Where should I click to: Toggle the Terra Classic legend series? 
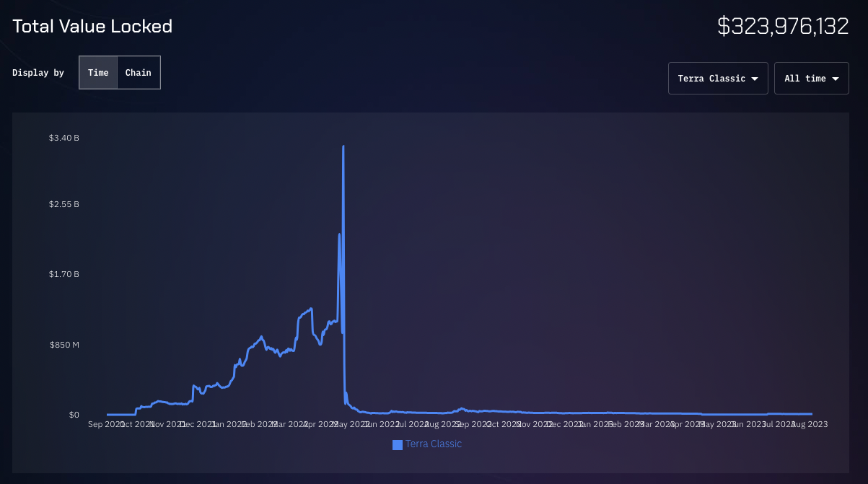coord(427,444)
